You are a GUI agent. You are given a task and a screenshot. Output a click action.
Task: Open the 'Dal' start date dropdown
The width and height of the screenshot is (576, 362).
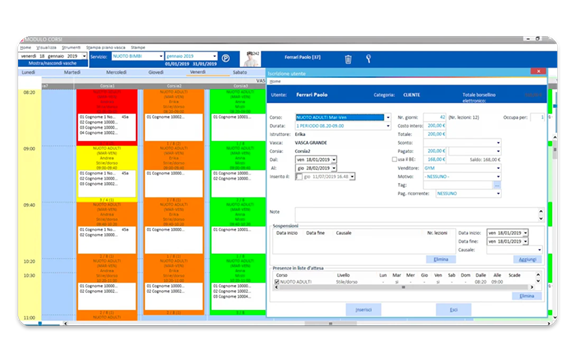pyautogui.click(x=334, y=160)
